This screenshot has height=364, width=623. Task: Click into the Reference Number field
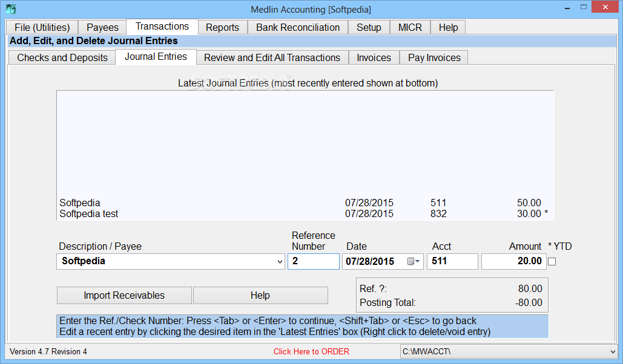pyautogui.click(x=314, y=262)
